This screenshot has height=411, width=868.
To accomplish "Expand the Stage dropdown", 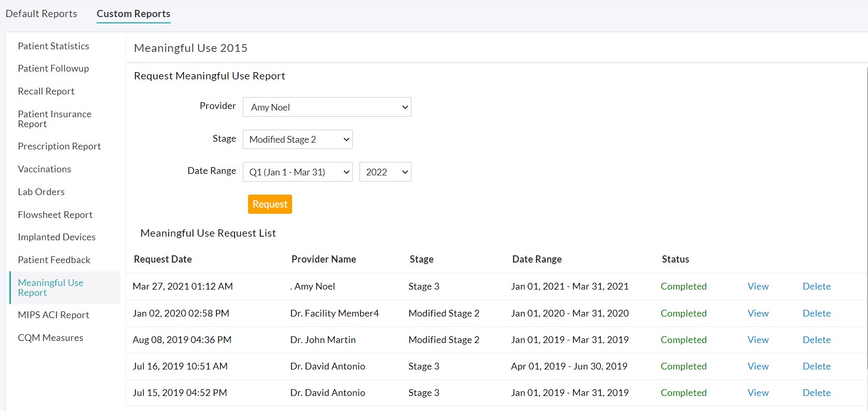I will click(297, 140).
